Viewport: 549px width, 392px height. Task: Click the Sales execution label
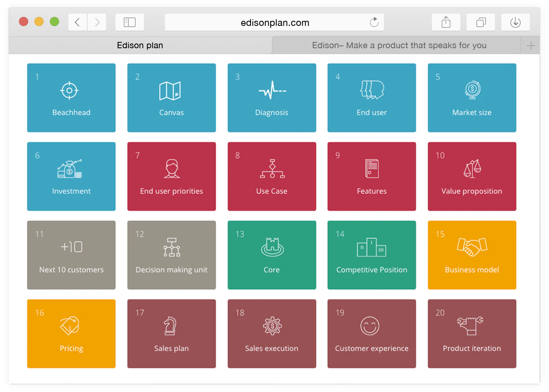click(272, 348)
